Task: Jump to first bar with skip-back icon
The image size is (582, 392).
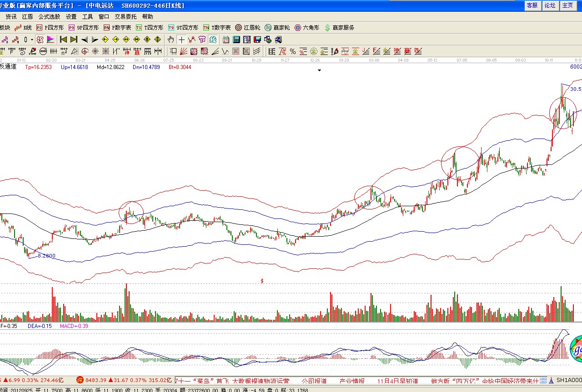Action: coord(63,40)
